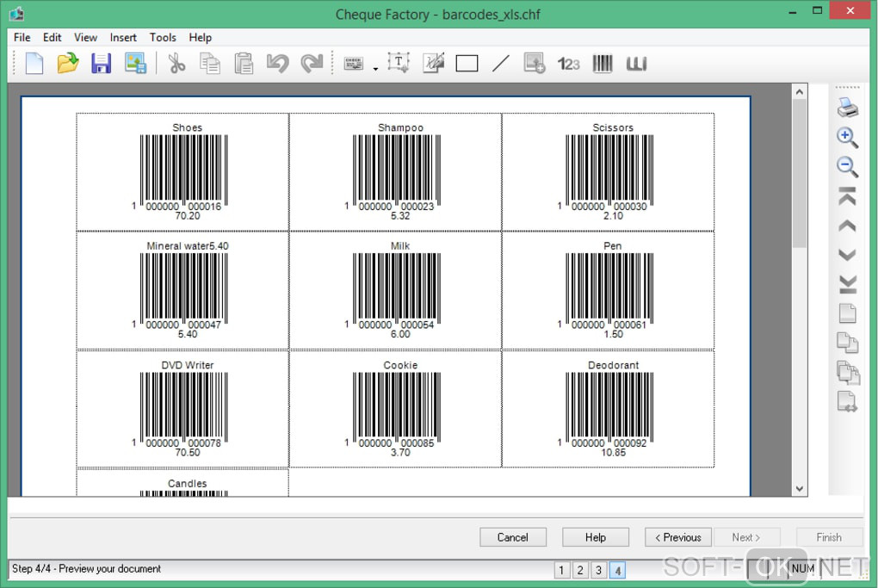Open the Help menu
This screenshot has height=588, width=878.
coord(200,38)
